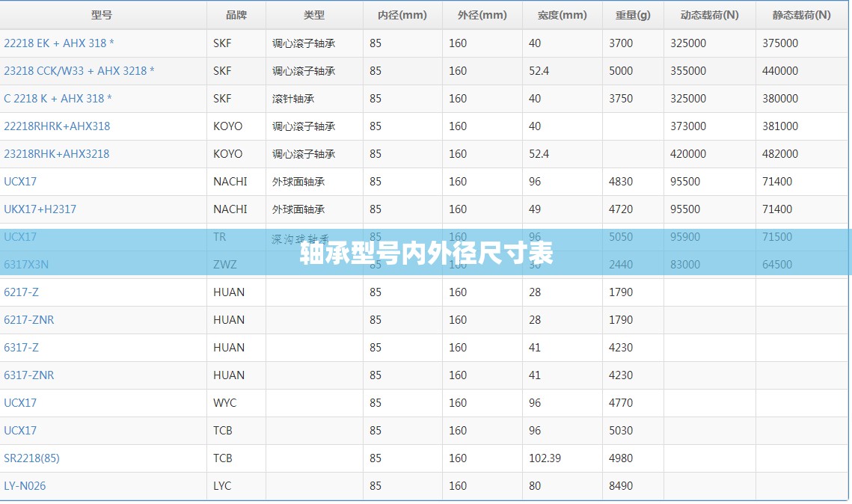Select the weight value 3700
Viewport: 852px width, 504px height.
coord(621,43)
